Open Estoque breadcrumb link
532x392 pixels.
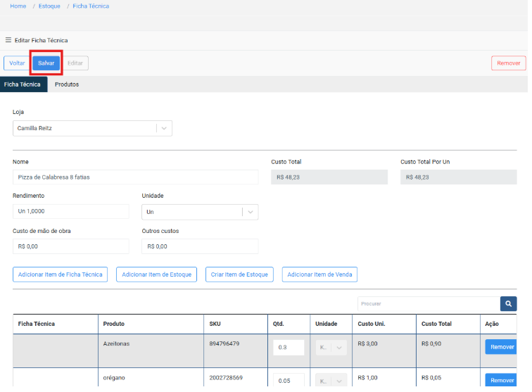tap(49, 6)
